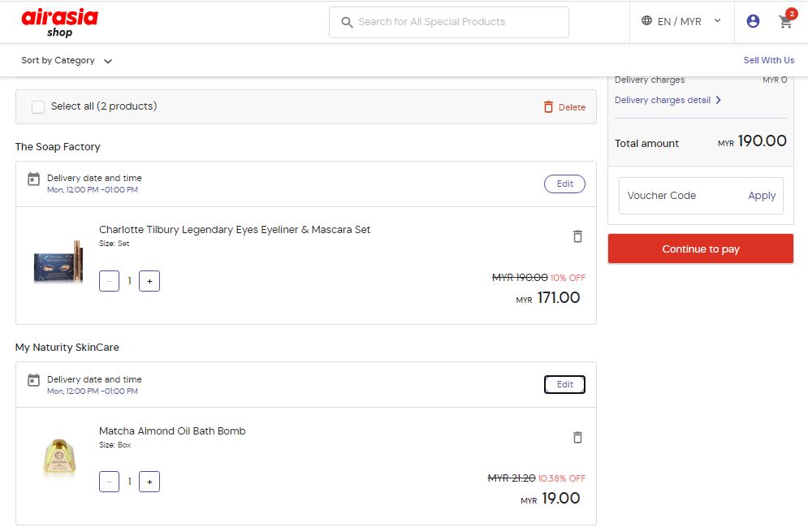The width and height of the screenshot is (808, 532).
Task: Click the Total amount MYR 190.00 value
Action: pos(752,141)
